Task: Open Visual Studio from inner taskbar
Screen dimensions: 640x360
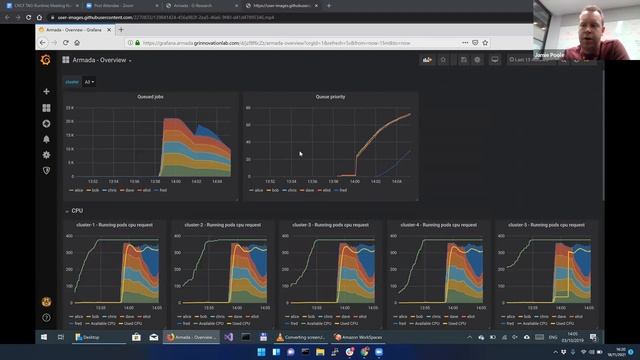Action: point(229,337)
